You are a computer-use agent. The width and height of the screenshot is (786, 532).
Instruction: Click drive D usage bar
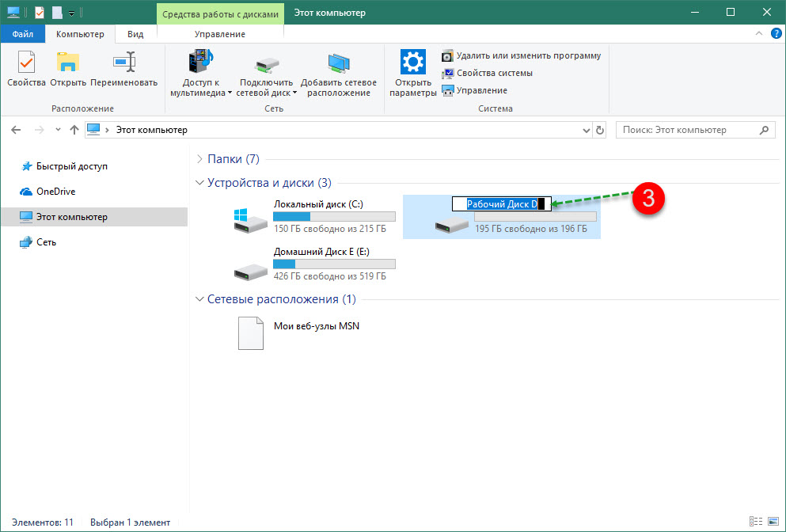(x=535, y=217)
